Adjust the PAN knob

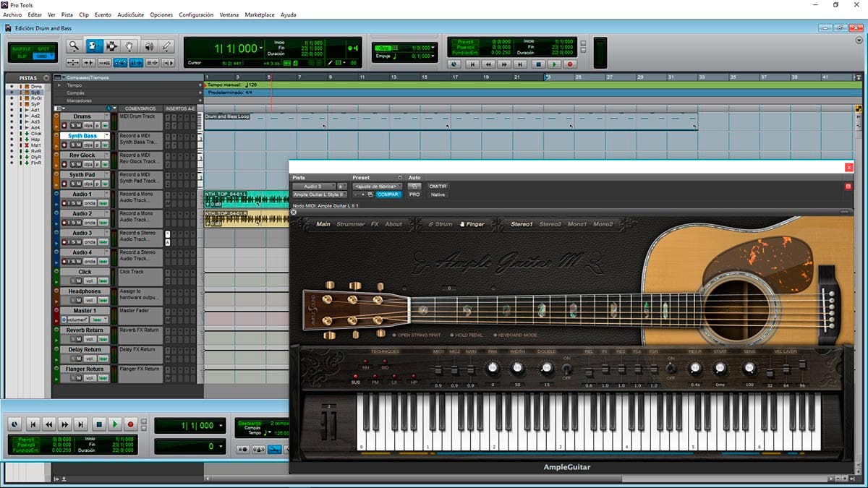[x=493, y=368]
